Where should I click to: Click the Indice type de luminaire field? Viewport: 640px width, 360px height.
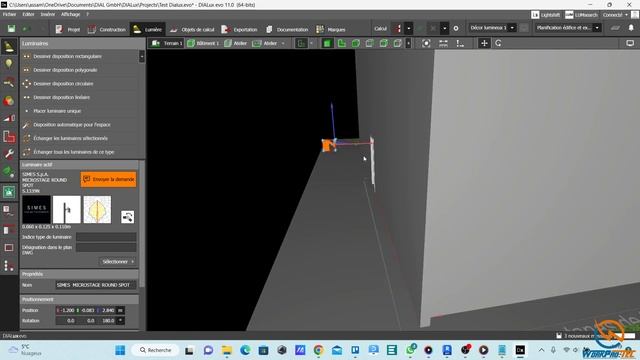coord(106,237)
